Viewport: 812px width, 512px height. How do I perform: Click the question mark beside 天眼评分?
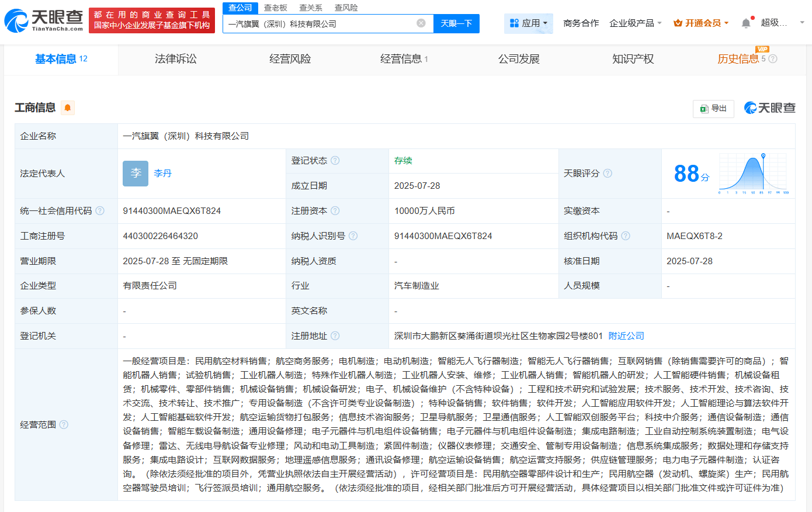point(608,173)
